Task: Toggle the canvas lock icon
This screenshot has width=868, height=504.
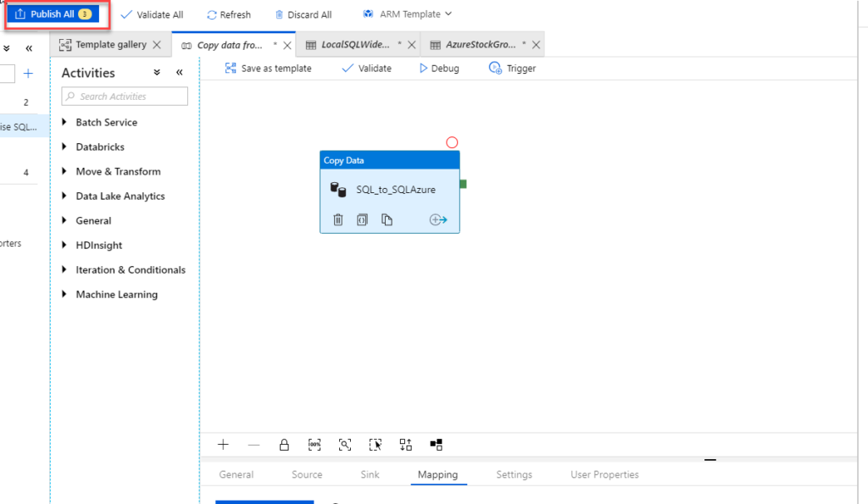Action: point(284,445)
